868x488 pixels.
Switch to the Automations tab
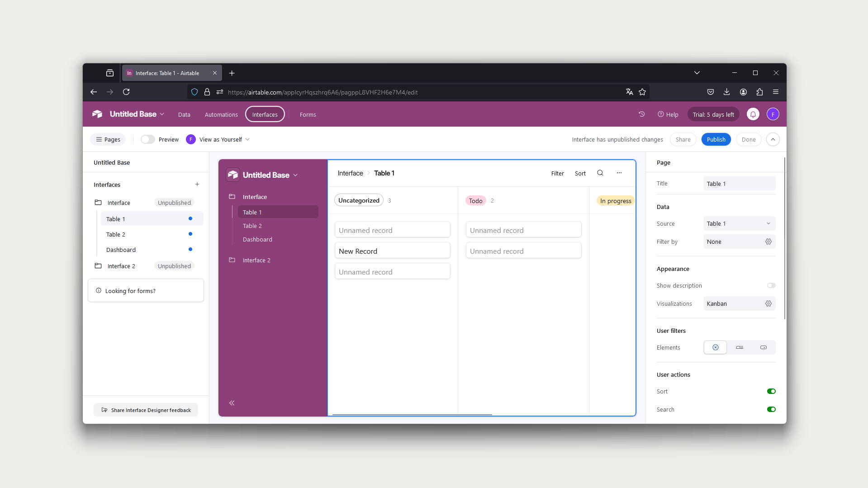point(221,114)
